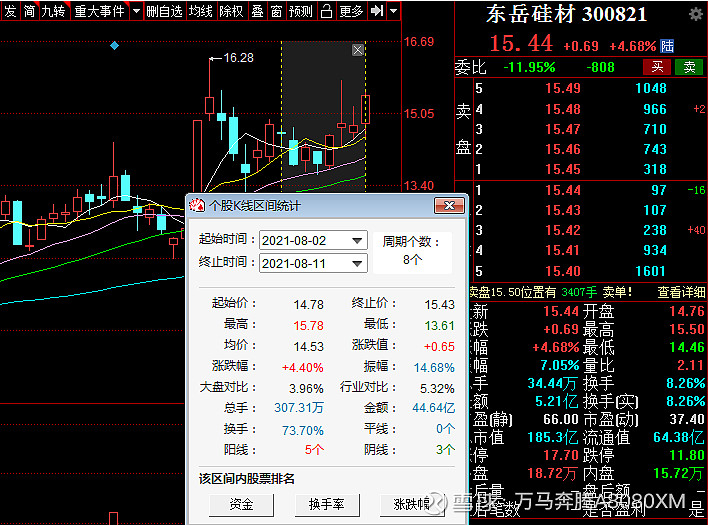Click the 换手 value 73.70% in dialog
This screenshot has width=708, height=525.
pyautogui.click(x=303, y=431)
